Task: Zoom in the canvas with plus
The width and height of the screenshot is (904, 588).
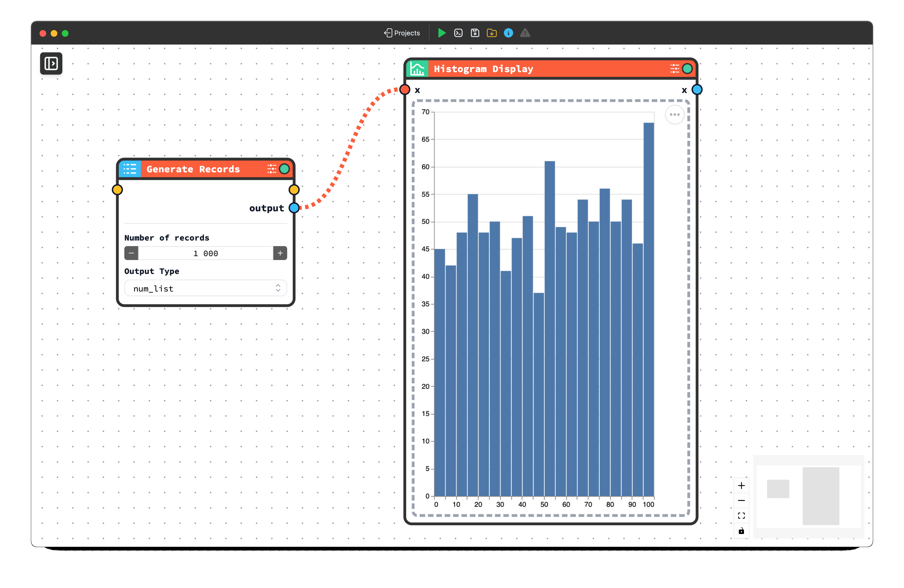Action: coord(741,486)
